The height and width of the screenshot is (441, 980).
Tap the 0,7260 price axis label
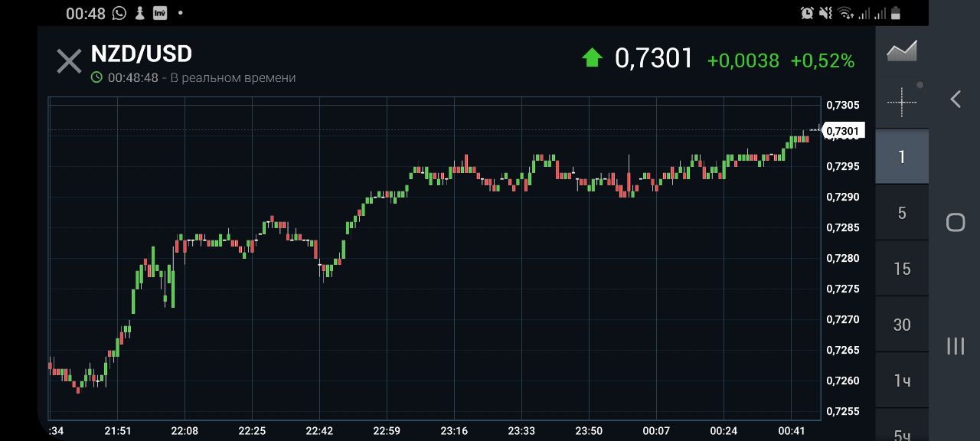point(843,381)
